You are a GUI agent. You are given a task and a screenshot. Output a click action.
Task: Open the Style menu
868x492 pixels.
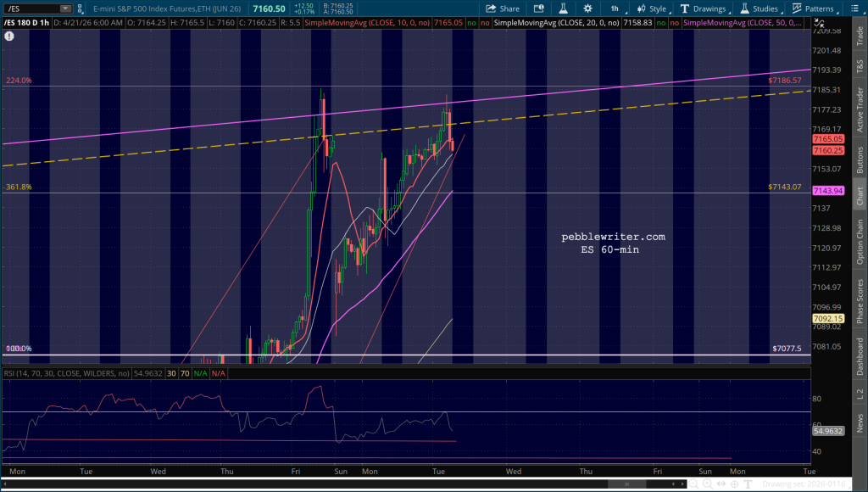pos(653,8)
